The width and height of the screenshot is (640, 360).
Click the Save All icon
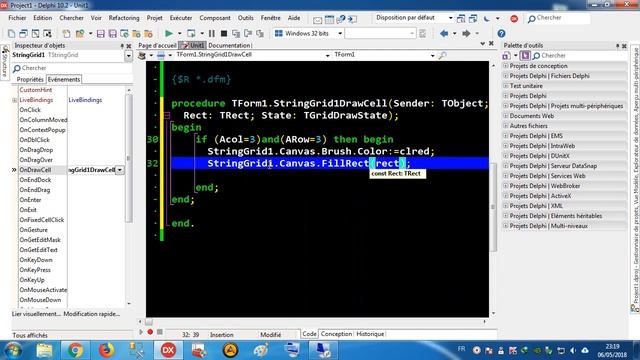point(113,33)
